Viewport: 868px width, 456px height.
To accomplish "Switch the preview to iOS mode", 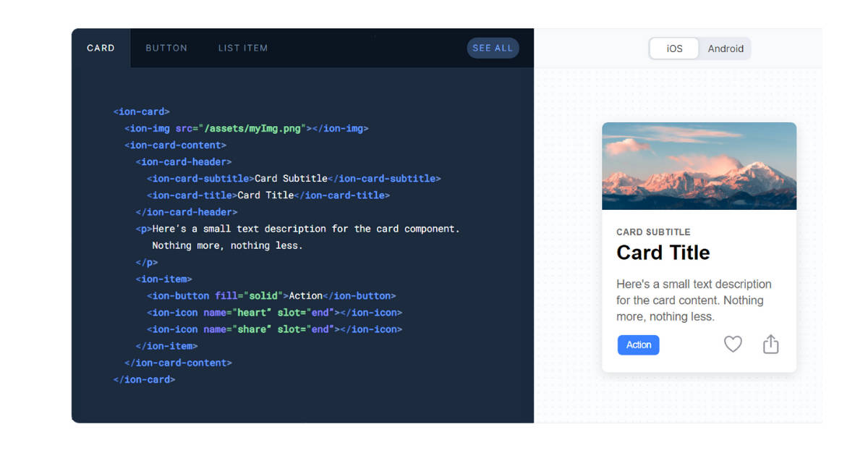I will pos(673,48).
